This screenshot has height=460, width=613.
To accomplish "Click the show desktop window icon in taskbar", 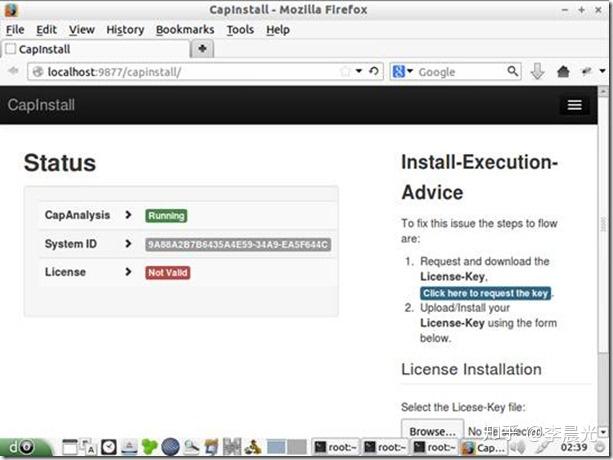I will coord(70,447).
